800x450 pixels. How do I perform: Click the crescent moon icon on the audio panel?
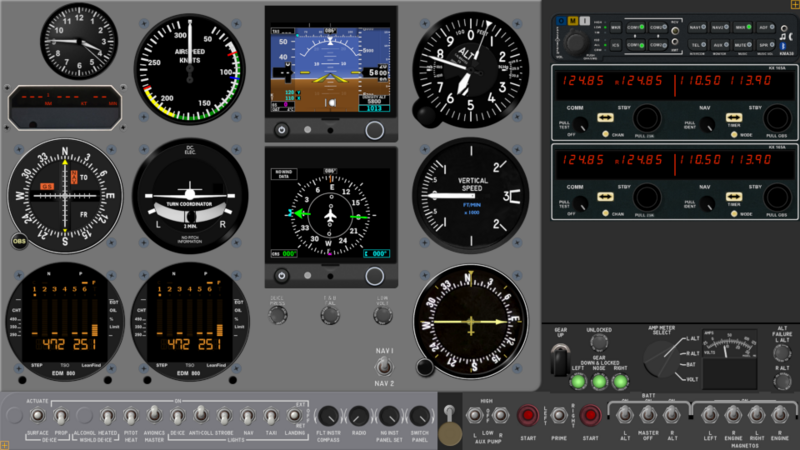pyautogui.click(x=790, y=37)
